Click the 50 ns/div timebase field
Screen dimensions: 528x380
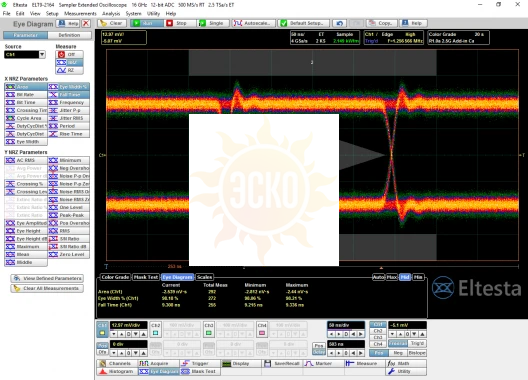pyautogui.click(x=346, y=325)
